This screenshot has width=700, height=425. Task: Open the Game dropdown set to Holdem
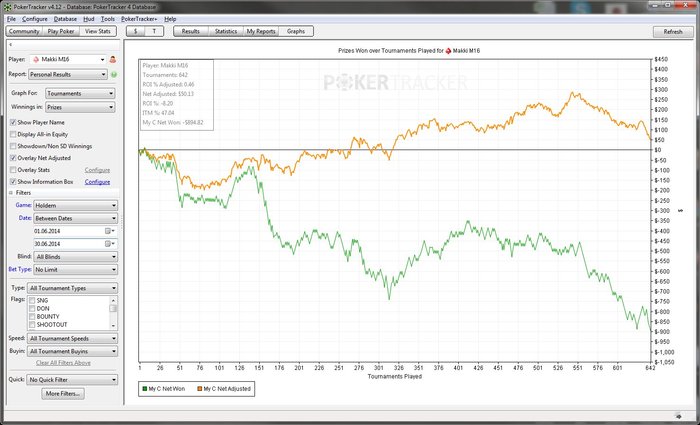(75, 206)
